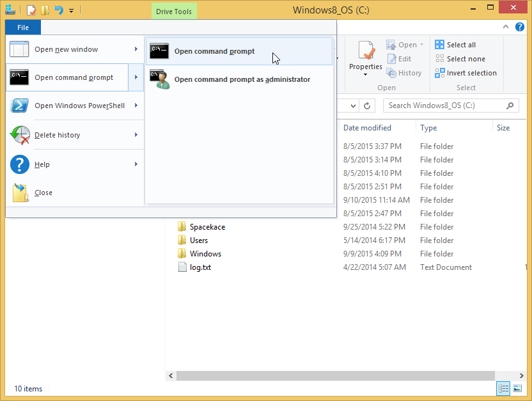Click the blue Help question mark icon
The height and width of the screenshot is (401, 532).
[x=20, y=164]
